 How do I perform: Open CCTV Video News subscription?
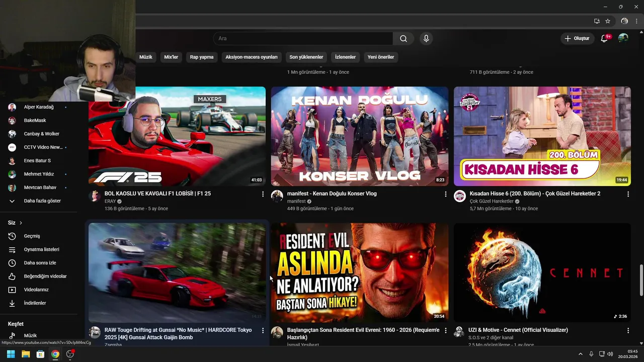(x=39, y=147)
